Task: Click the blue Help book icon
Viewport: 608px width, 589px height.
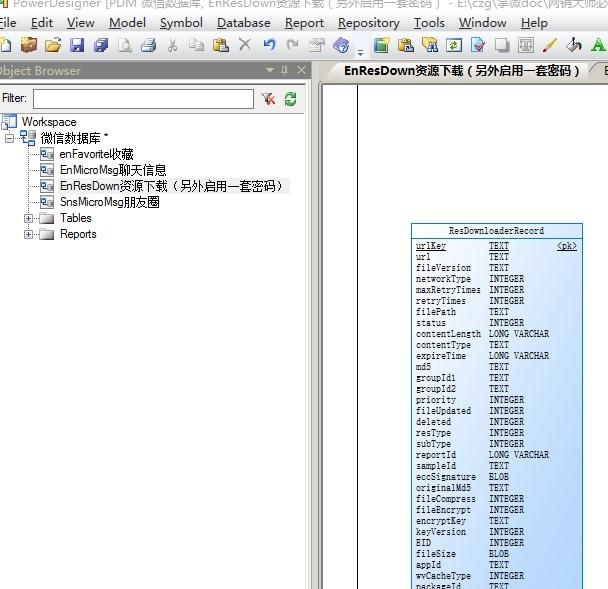Action: point(341,45)
